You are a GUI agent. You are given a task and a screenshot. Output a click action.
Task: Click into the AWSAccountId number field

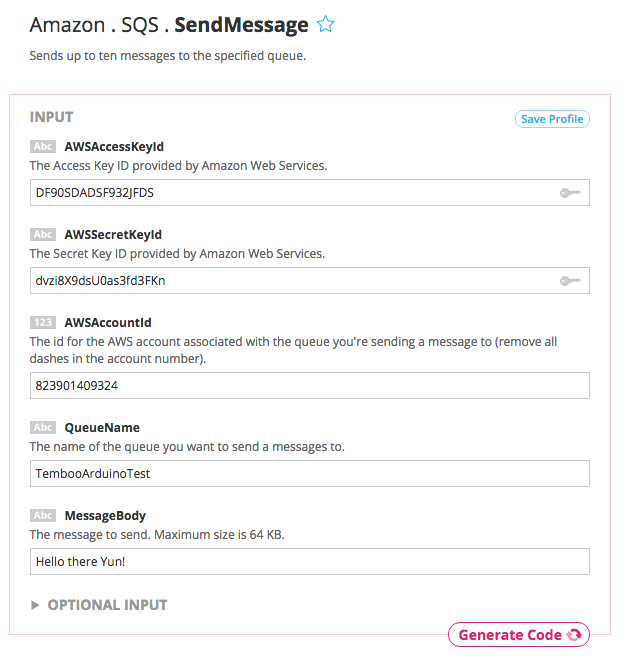coord(310,386)
